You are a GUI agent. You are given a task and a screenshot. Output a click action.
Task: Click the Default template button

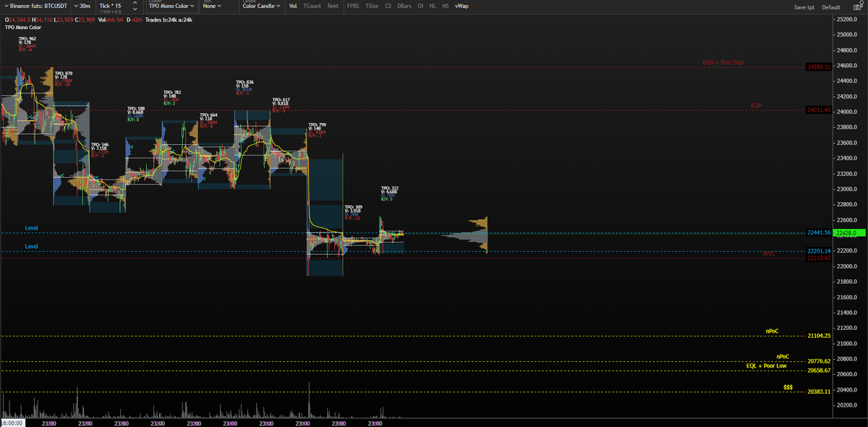[831, 7]
